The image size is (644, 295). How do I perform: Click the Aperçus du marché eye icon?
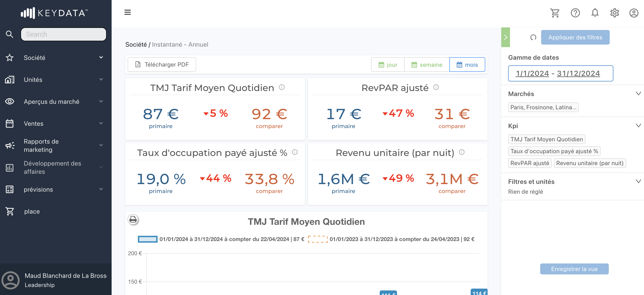tap(10, 102)
